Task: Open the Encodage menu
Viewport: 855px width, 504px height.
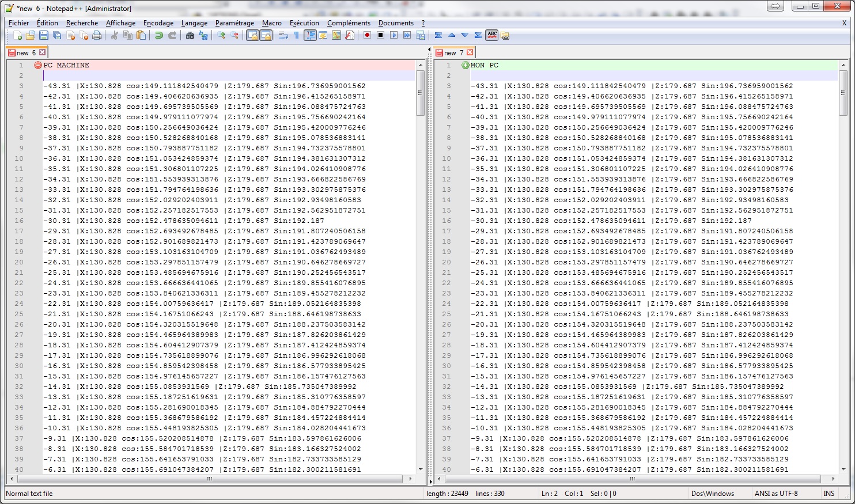Action: [158, 23]
